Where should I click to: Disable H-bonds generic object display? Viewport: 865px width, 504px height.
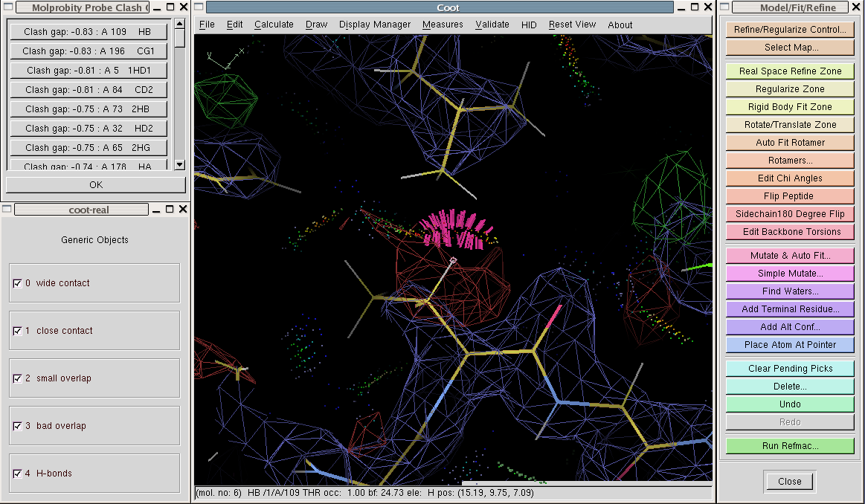(18, 474)
